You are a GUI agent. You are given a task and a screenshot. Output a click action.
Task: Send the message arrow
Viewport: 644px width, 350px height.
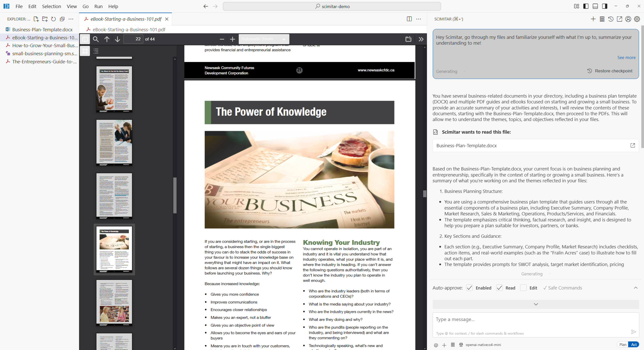click(x=634, y=332)
